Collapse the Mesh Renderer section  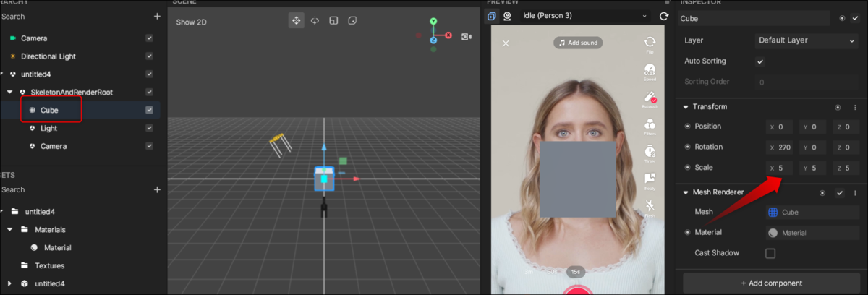[x=686, y=192]
